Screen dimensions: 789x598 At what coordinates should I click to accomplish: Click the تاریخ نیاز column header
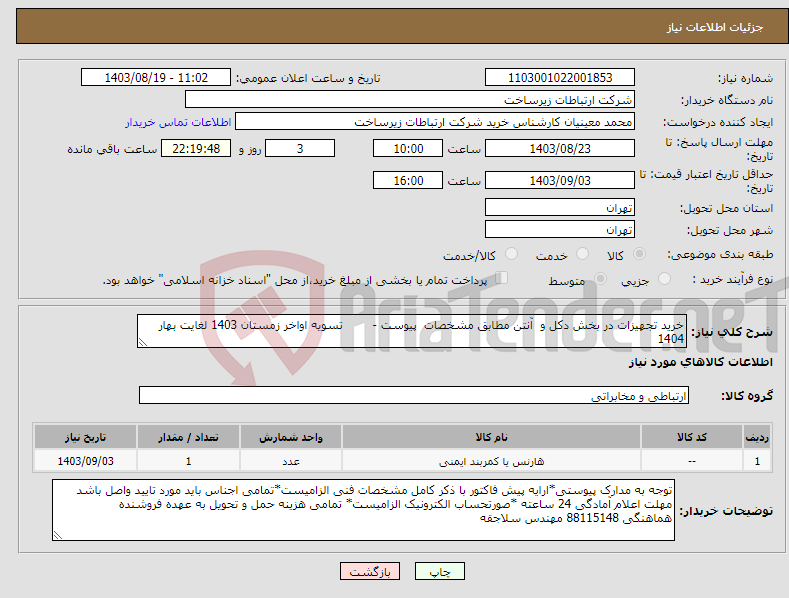[x=86, y=437]
